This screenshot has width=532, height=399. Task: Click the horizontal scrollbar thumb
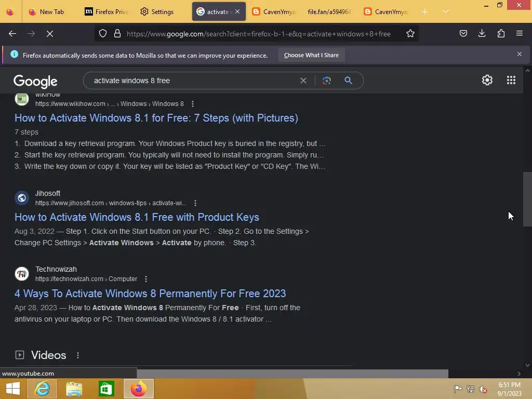pos(292,374)
